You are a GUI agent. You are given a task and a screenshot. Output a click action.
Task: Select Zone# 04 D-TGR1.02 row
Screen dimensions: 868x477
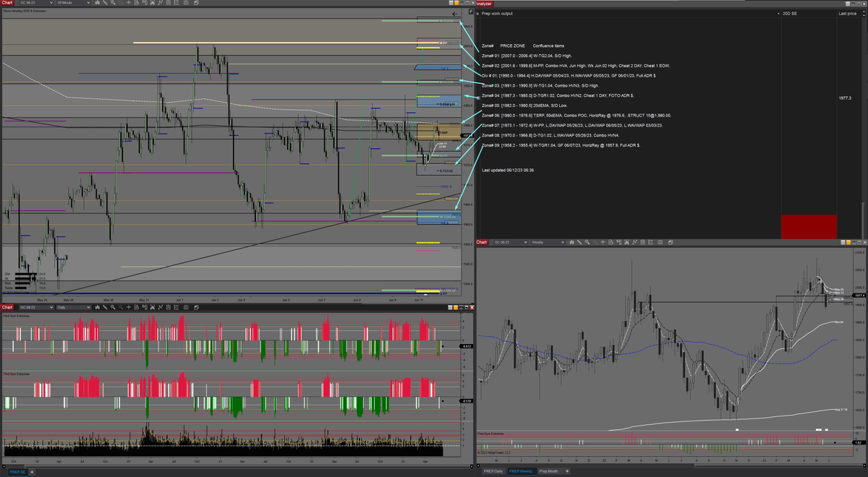[558, 95]
